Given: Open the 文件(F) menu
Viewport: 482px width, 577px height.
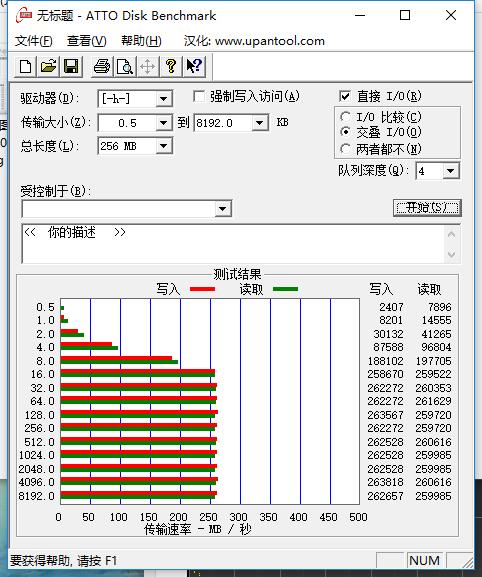Looking at the screenshot, I should (33, 41).
